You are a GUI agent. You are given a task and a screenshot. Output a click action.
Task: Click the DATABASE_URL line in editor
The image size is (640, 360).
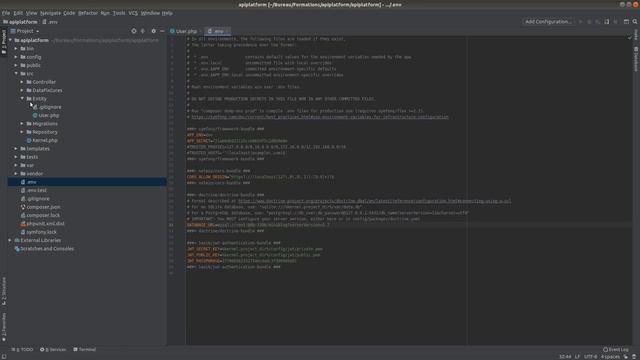tap(258, 225)
